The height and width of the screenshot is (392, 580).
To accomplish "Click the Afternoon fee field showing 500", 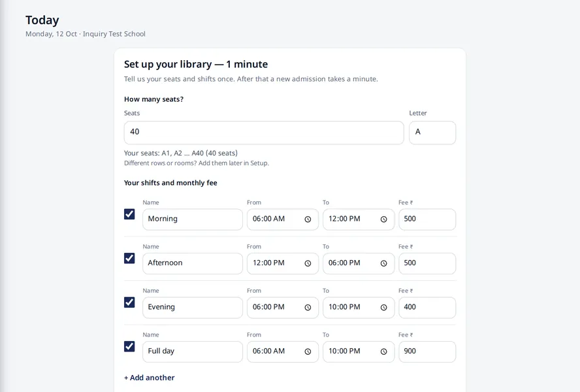I will tap(427, 263).
